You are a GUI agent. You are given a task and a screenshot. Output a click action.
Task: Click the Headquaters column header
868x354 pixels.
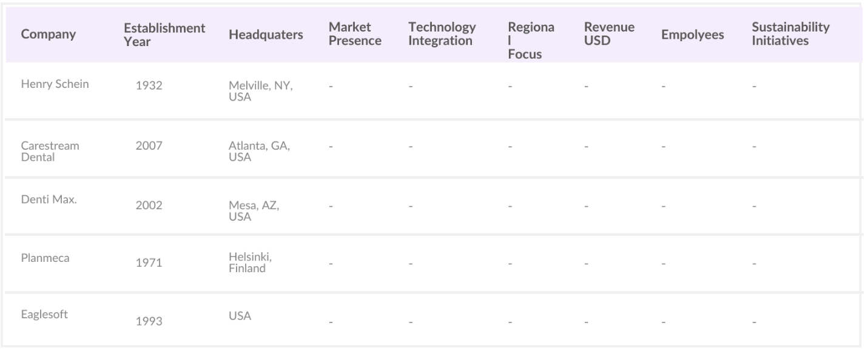266,35
